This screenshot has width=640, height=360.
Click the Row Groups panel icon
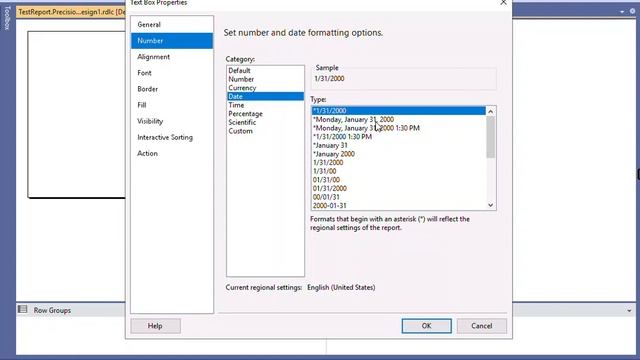point(22,309)
